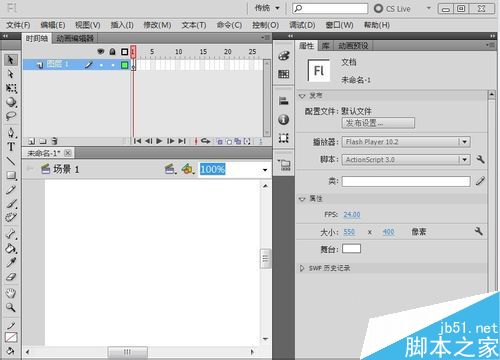500x360 pixels.
Task: Select the Bone tool
Action: pyautogui.click(x=11, y=234)
